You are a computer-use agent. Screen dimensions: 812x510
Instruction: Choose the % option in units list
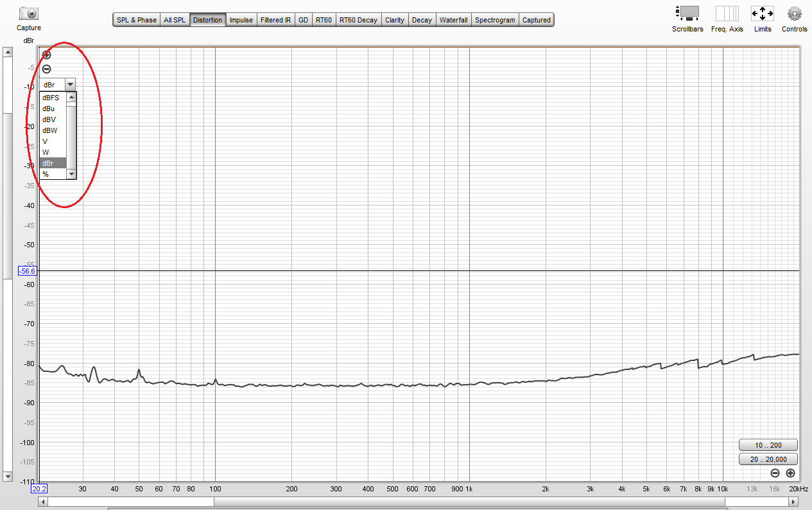(x=46, y=174)
